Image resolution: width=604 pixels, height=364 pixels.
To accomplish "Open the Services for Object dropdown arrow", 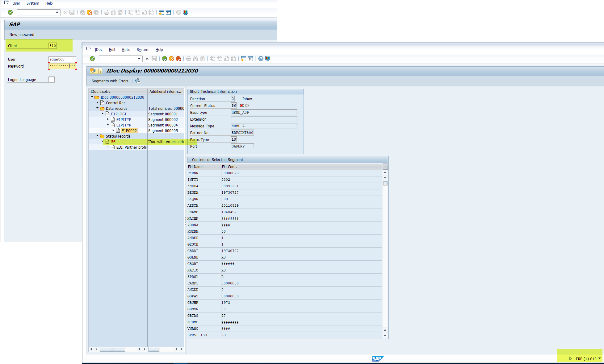I will click(x=100, y=71).
